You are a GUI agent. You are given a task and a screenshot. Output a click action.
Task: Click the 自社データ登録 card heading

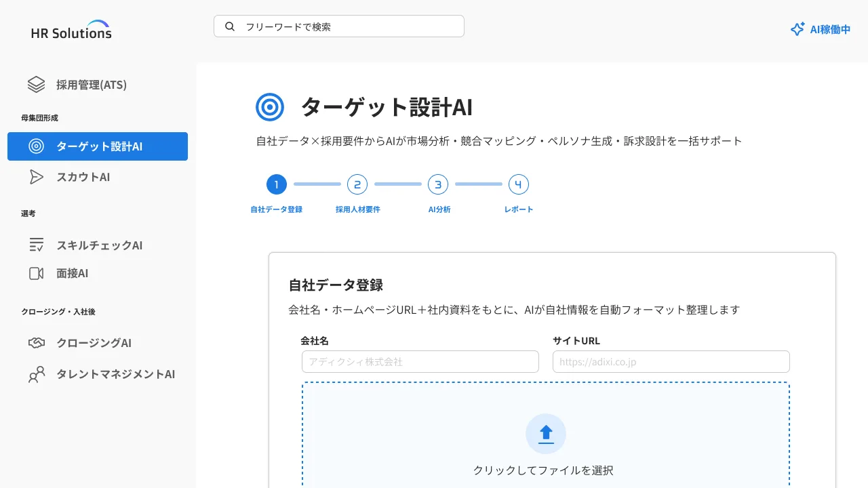(336, 285)
